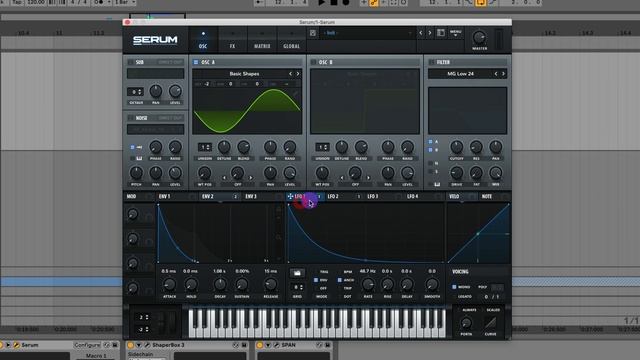Image resolution: width=640 pixels, height=360 pixels.
Task: Open the preset browser icon
Action: point(441,33)
